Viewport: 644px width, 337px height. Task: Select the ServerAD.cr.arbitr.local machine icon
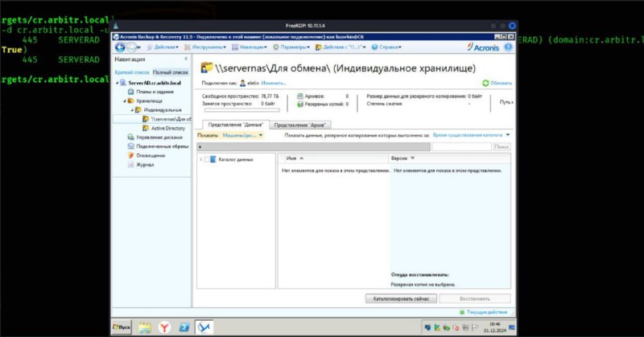(123, 83)
